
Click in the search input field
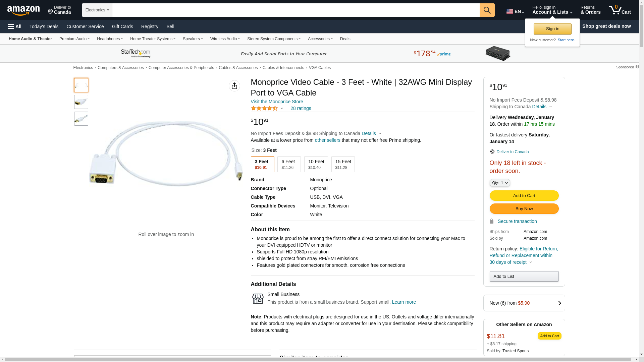coord(296,10)
